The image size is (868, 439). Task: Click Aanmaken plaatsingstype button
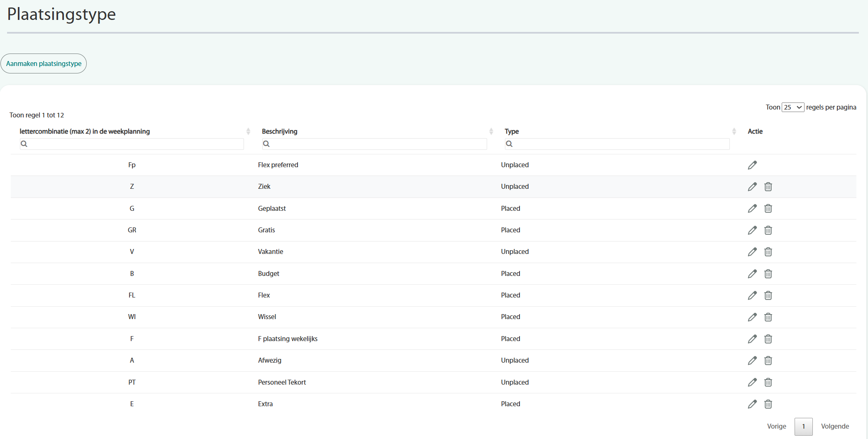[44, 63]
